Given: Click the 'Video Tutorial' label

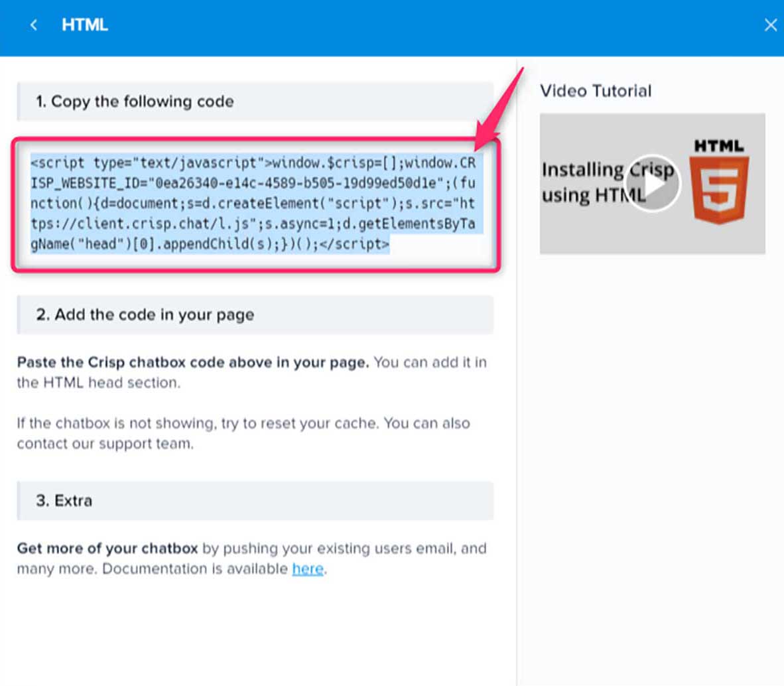Looking at the screenshot, I should [x=596, y=90].
